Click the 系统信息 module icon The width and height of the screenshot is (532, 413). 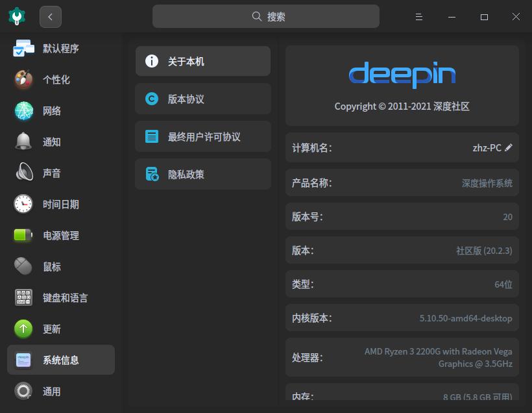23,360
